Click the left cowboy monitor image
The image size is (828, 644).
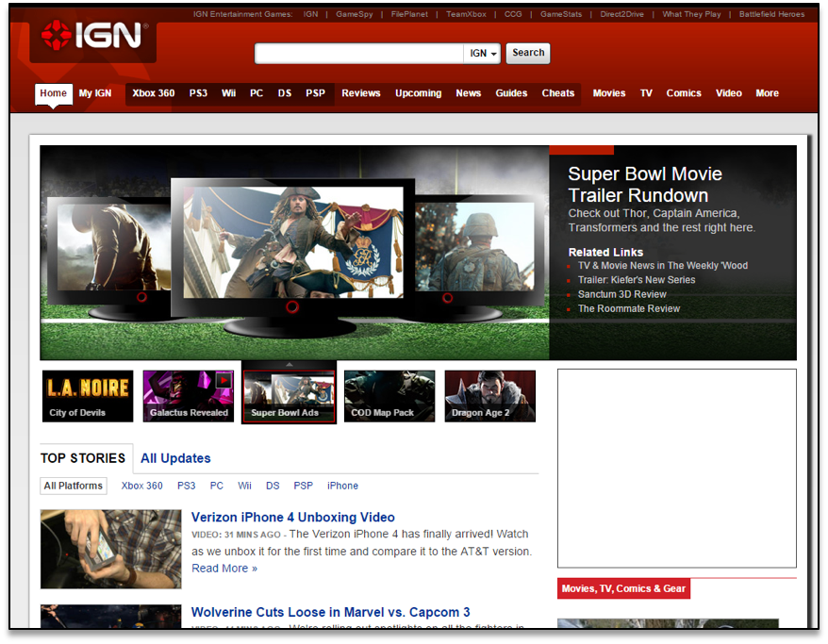pos(113,247)
